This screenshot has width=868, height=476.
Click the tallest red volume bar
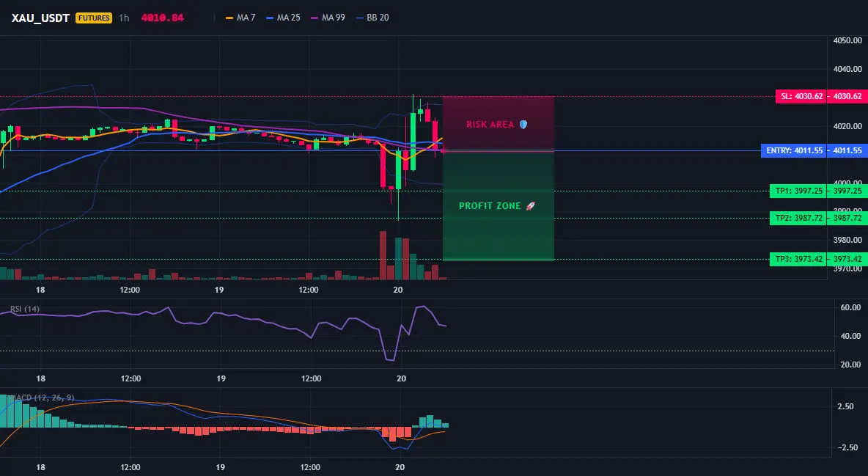click(383, 255)
